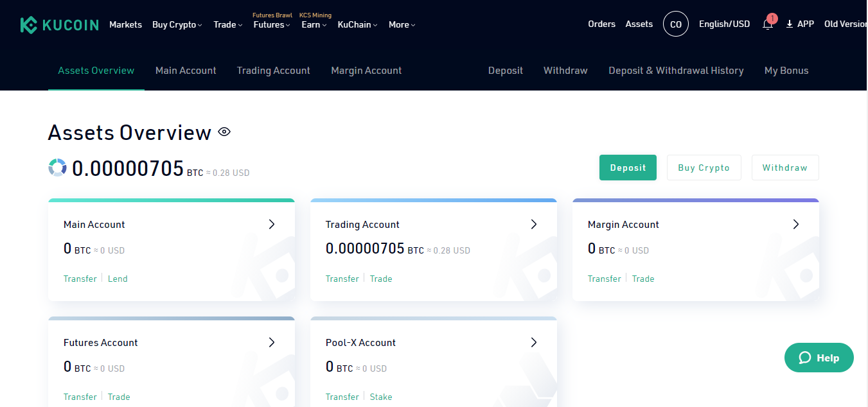Open Main Account via arrow icon

tap(272, 224)
